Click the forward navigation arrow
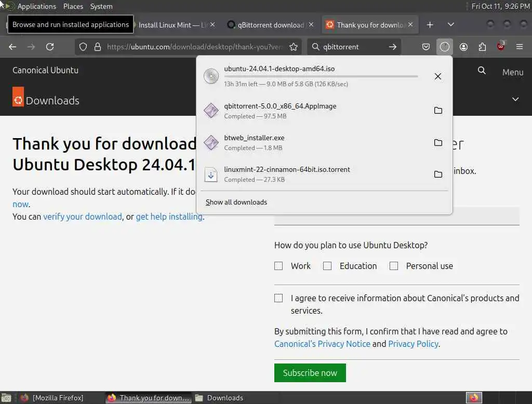 click(x=31, y=47)
